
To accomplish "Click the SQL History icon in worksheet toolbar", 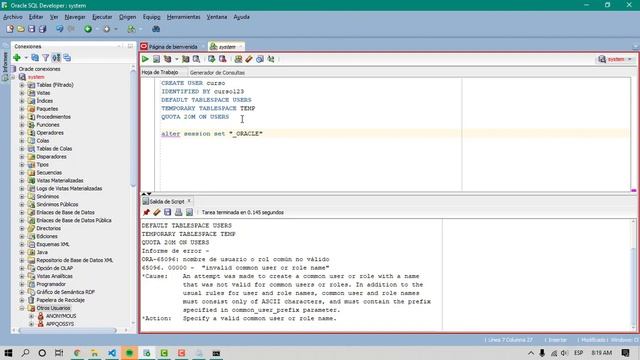I will (260, 59).
